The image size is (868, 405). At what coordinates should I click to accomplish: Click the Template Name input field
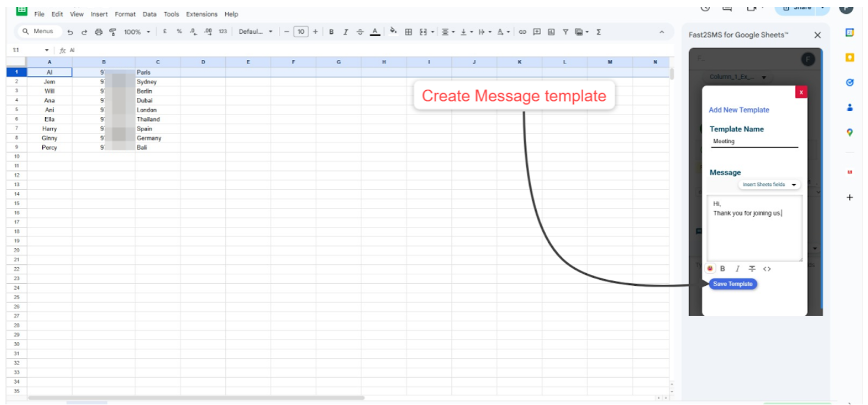coord(754,141)
